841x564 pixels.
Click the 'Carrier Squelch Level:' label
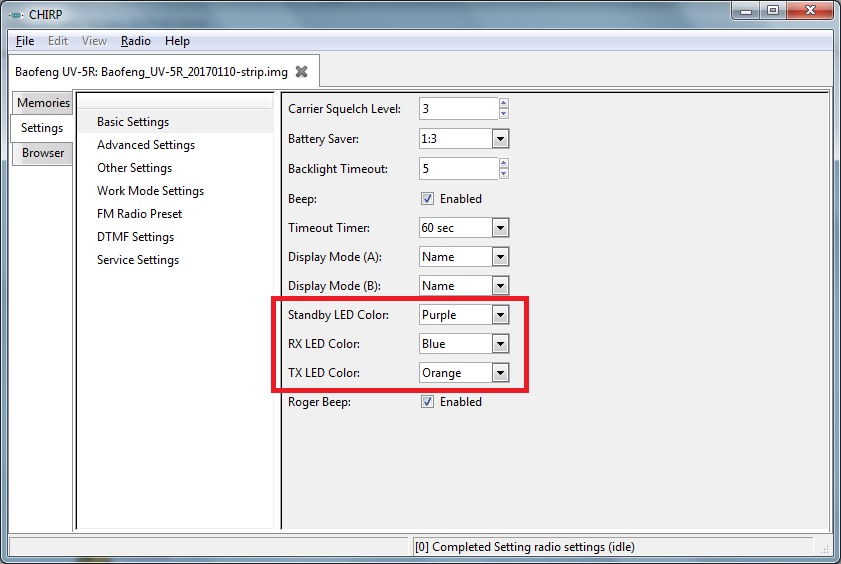[x=344, y=109]
